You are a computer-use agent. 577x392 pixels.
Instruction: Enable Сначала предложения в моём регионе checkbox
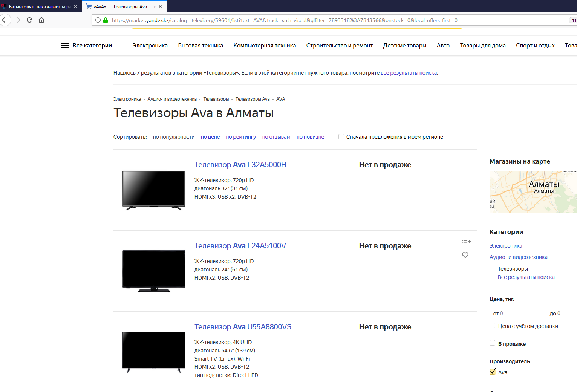(341, 137)
